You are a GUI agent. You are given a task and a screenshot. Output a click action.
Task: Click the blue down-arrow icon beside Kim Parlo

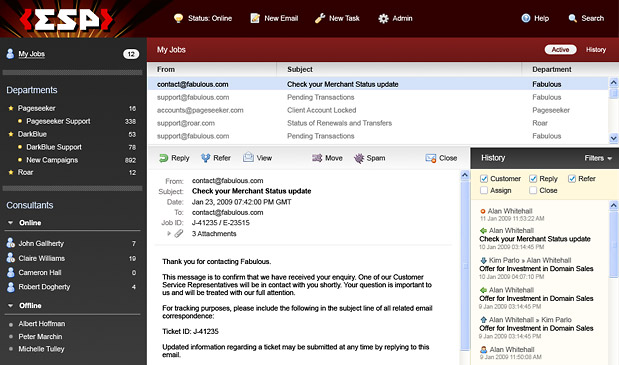coord(483,260)
